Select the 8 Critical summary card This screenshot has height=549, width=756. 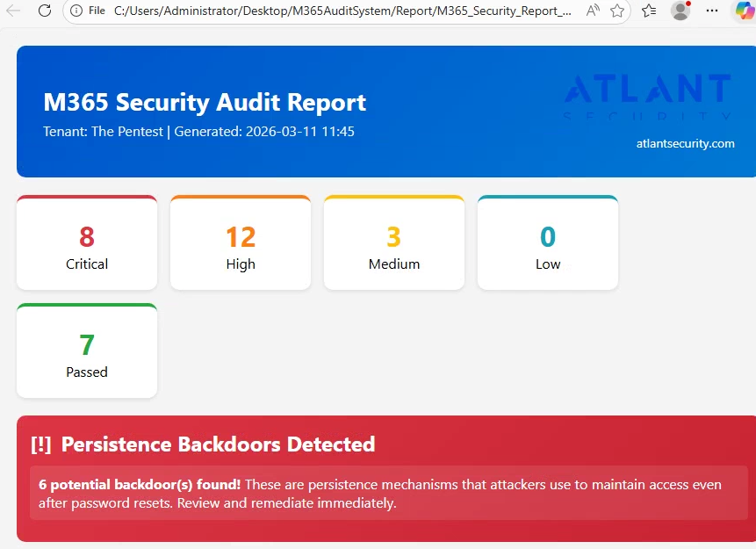coord(87,242)
